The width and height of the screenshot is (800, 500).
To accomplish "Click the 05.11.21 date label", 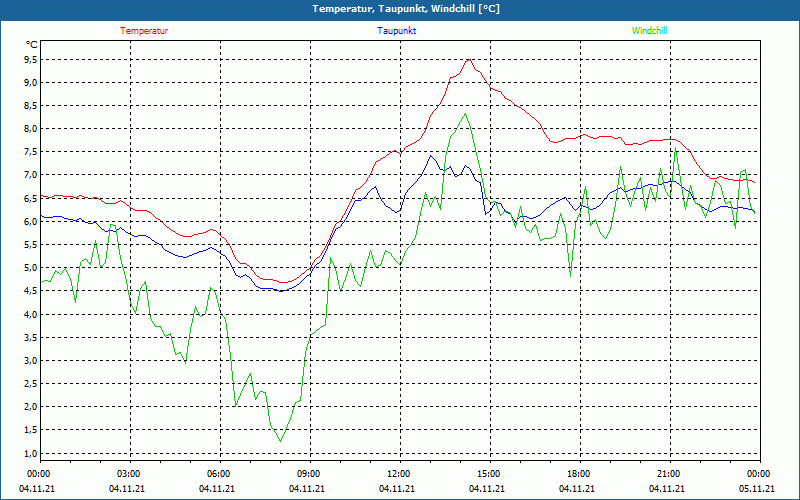I will (x=757, y=489).
